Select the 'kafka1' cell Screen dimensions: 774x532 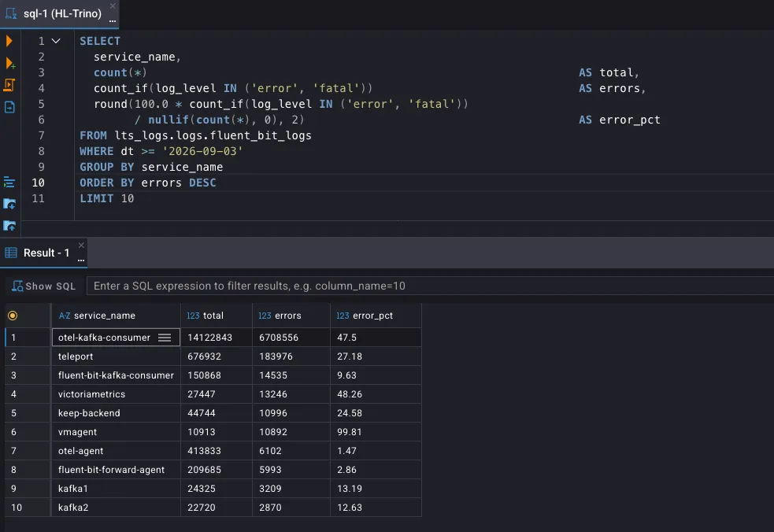pyautogui.click(x=116, y=489)
